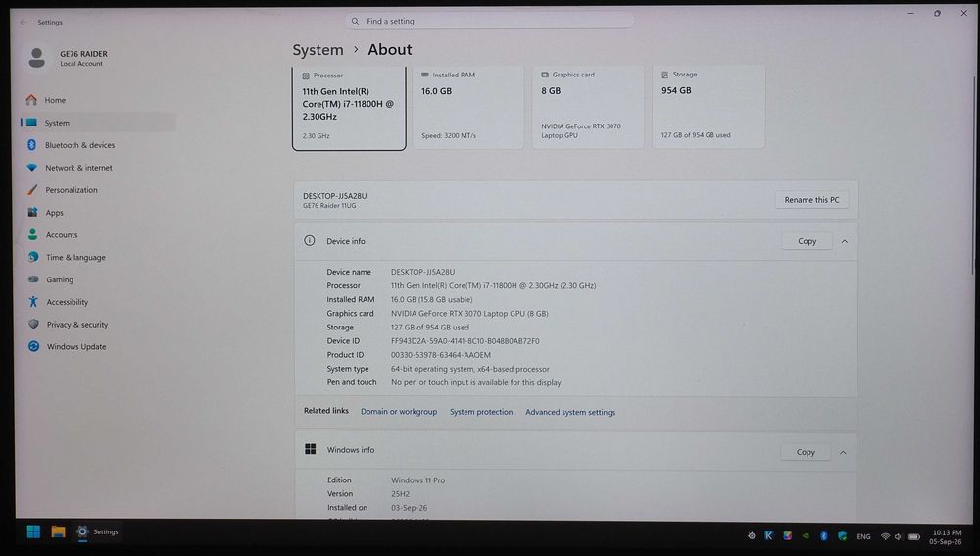The width and height of the screenshot is (980, 556).
Task: Click Windows 11 Pro edition value
Action: tap(418, 480)
